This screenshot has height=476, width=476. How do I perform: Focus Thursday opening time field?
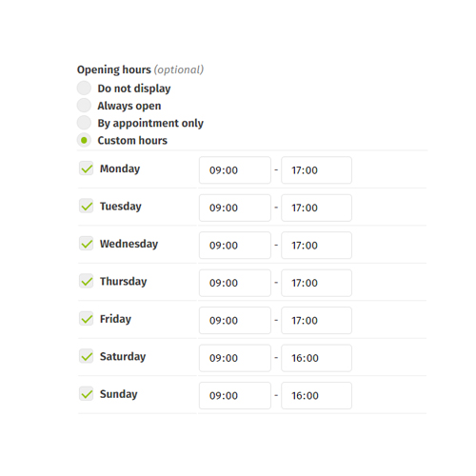(x=235, y=283)
